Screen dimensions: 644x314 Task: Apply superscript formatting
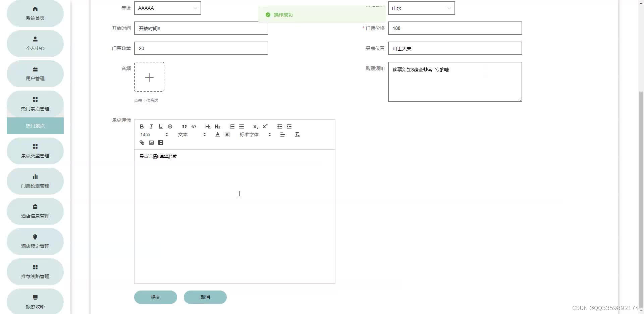tap(265, 126)
